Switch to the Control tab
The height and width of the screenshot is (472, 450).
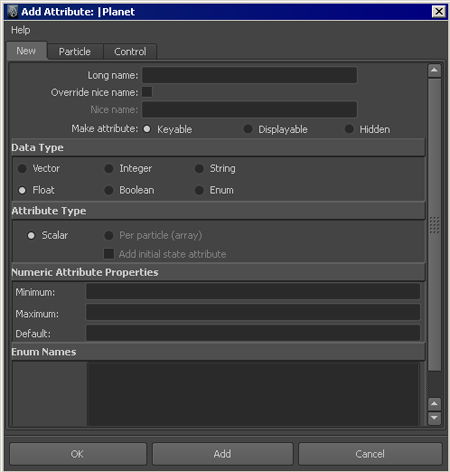[130, 52]
